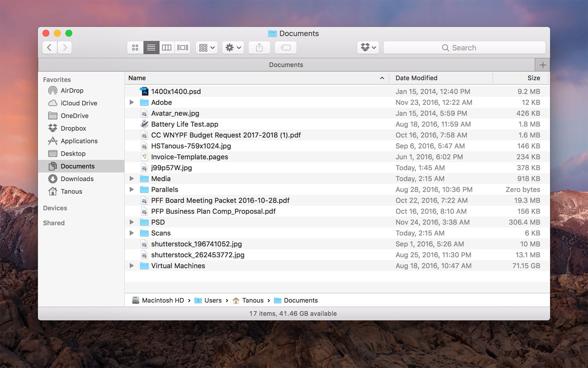The height and width of the screenshot is (368, 588).
Task: Click the Favorites sidebar heading
Action: coord(57,79)
